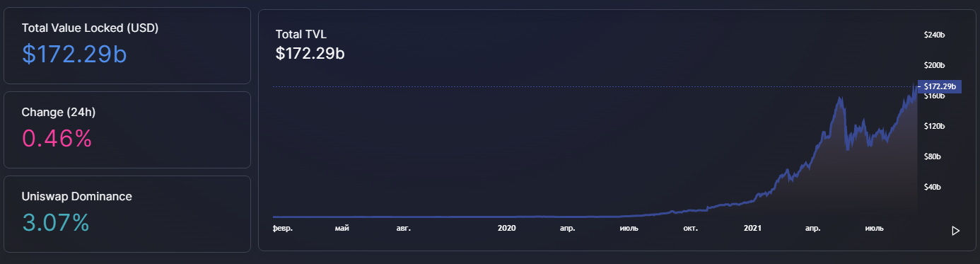Click the $120b y-axis label
This screenshot has width=980, height=264.
[x=935, y=126]
